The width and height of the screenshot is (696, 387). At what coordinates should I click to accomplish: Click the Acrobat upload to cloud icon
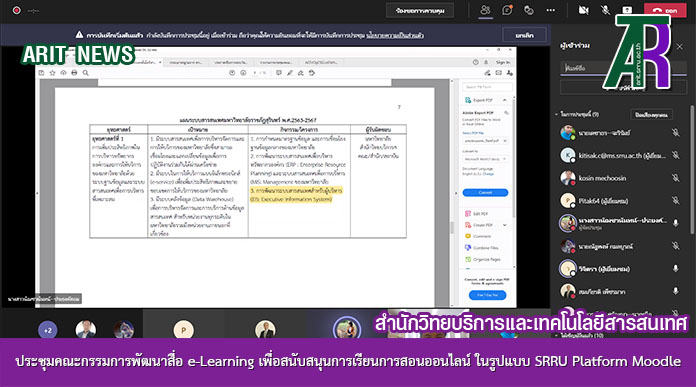pos(63,73)
